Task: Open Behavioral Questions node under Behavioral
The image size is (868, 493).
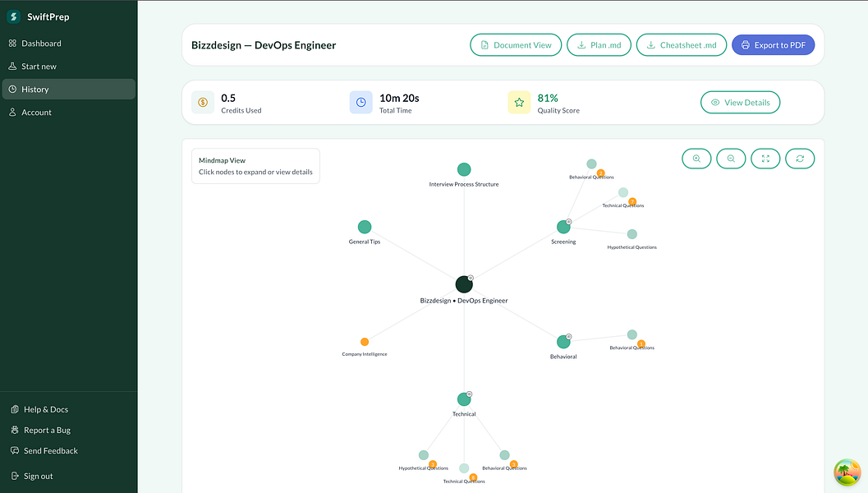Action: [x=631, y=334]
